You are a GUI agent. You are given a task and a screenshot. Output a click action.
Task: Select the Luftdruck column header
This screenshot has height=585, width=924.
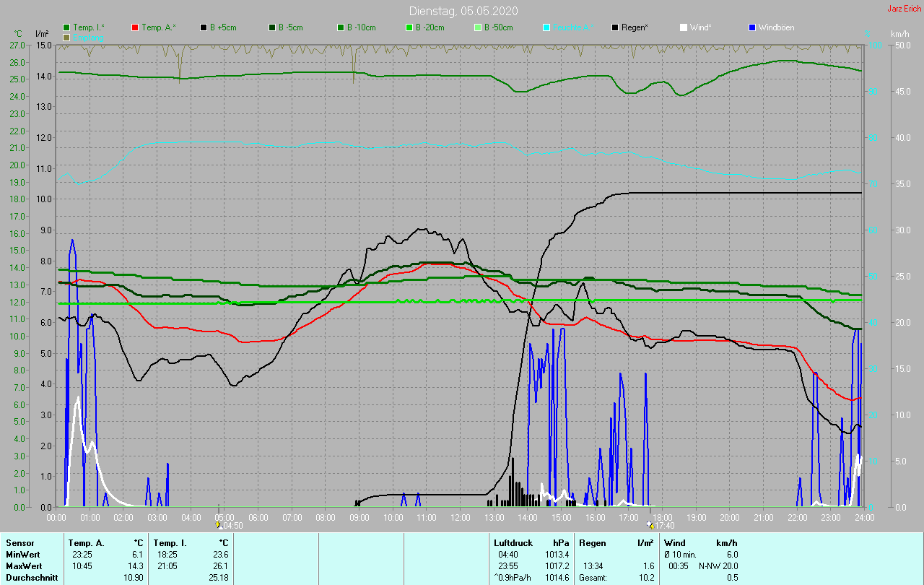[513, 542]
